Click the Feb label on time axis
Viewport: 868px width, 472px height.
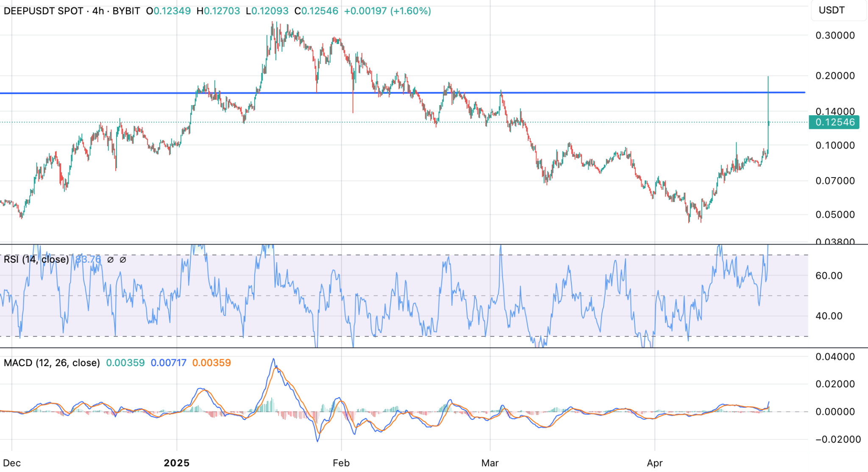point(341,463)
